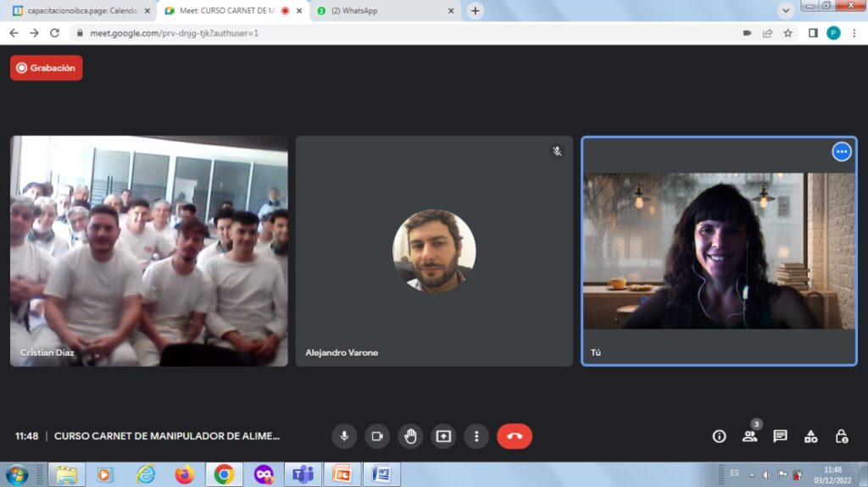Show the participants list
Viewport: 868px width, 487px height.
coord(749,436)
